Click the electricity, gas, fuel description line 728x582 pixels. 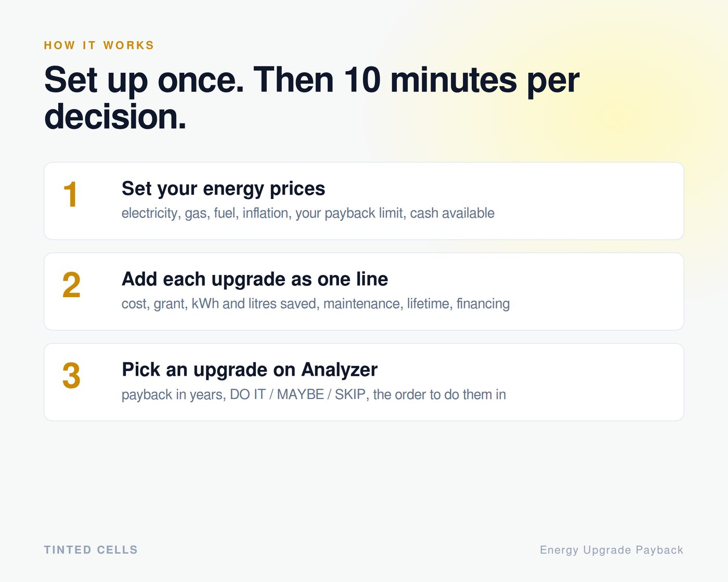point(308,213)
